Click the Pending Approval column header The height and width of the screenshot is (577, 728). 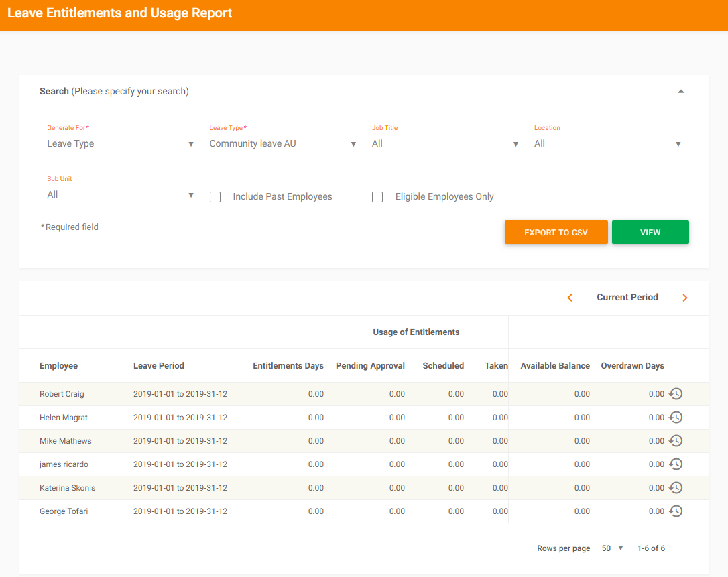pyautogui.click(x=371, y=366)
